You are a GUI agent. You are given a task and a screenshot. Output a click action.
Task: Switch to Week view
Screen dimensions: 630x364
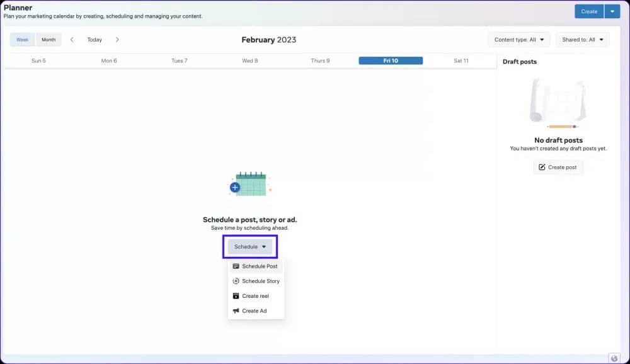[23, 40]
